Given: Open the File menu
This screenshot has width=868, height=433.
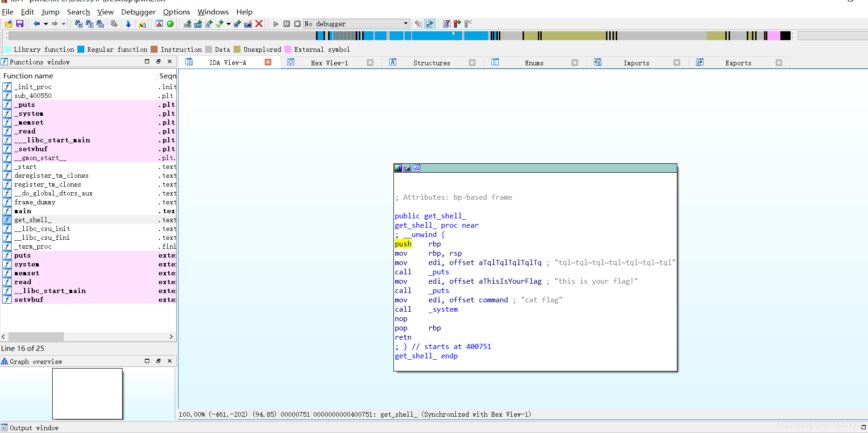Looking at the screenshot, I should [x=7, y=12].
